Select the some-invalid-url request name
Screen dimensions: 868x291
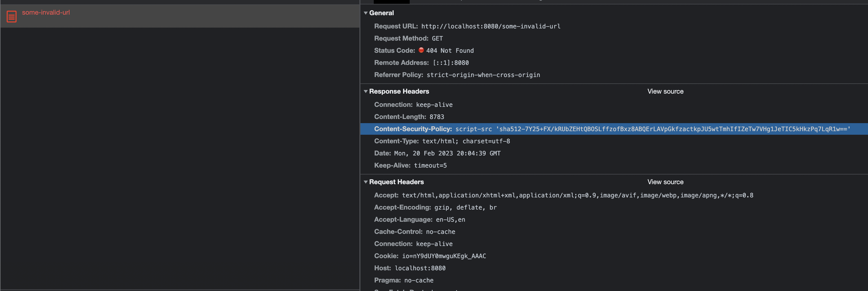[x=46, y=12]
